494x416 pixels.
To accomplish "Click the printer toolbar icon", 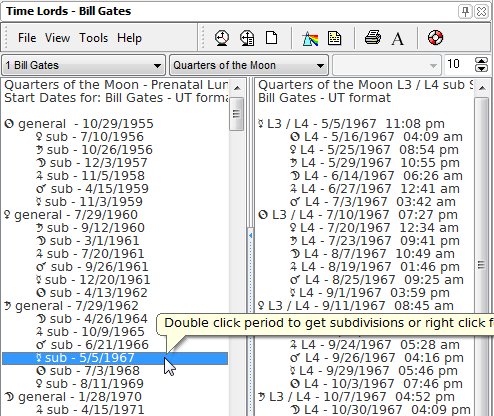I will pyautogui.click(x=373, y=37).
